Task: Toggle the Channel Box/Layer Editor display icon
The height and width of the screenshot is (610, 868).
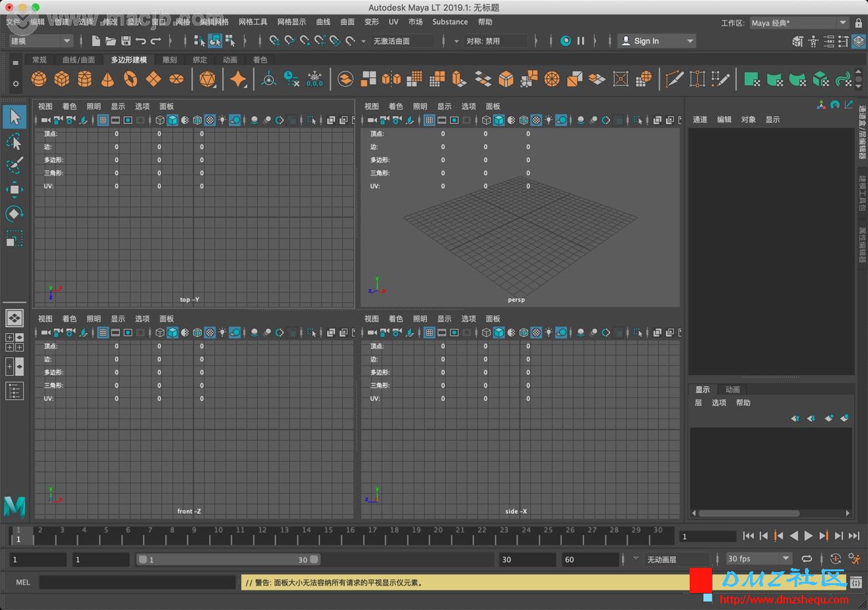Action: [x=859, y=41]
